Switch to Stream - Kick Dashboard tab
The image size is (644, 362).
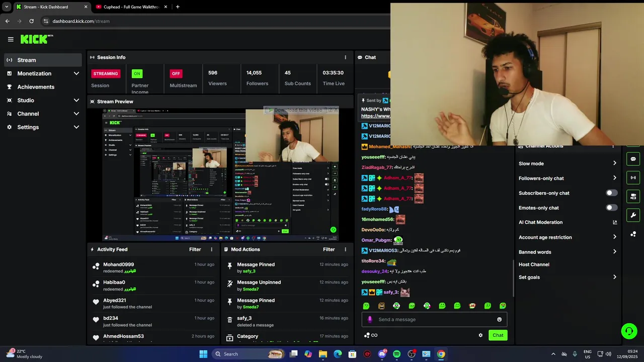coord(52,7)
